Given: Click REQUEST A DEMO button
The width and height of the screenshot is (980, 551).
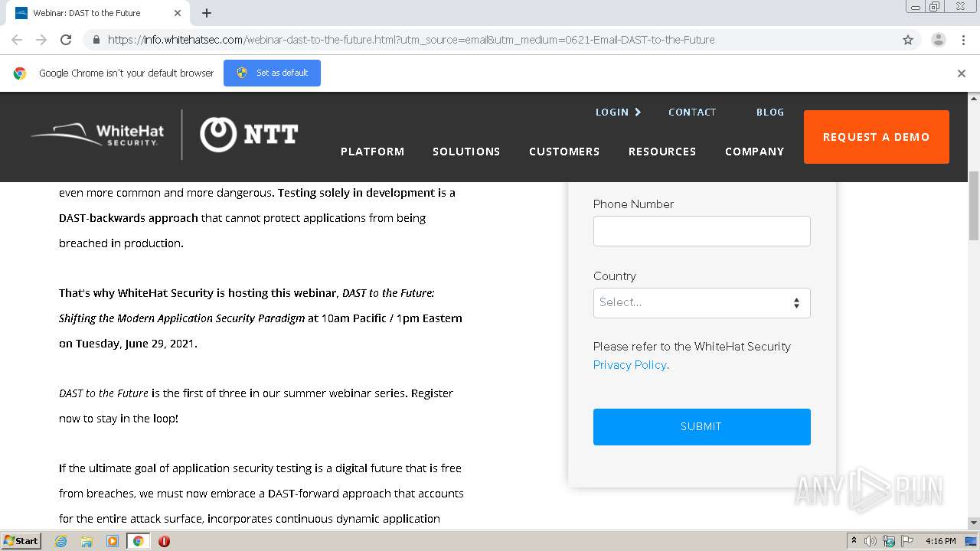Looking at the screenshot, I should [877, 137].
